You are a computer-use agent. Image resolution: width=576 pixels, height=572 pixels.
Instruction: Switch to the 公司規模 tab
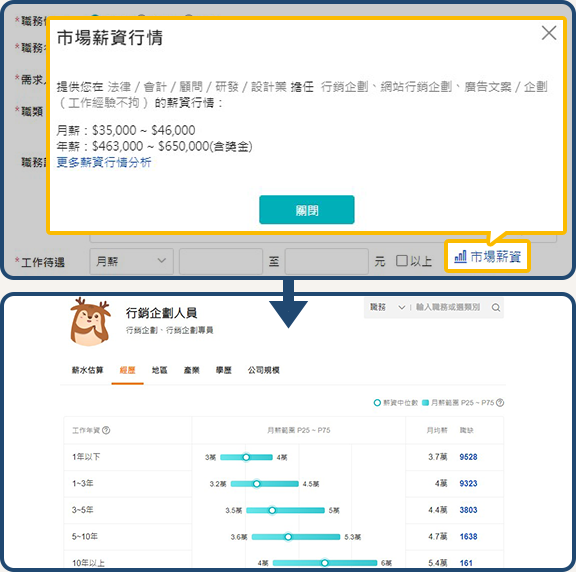(263, 370)
